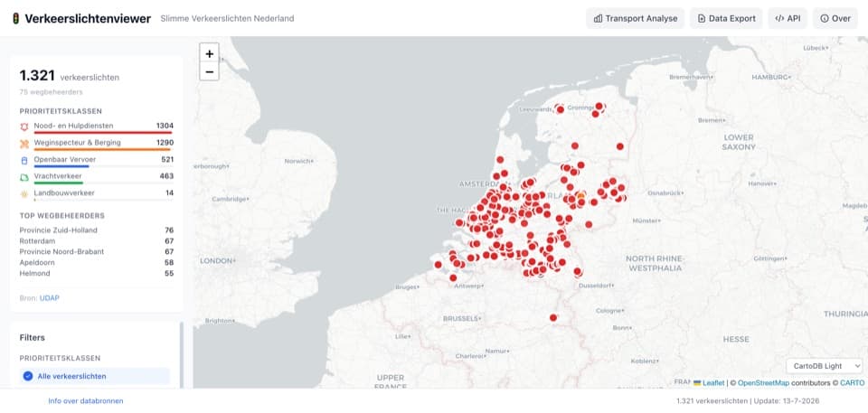Click Provincie Noord-Brabant in top wegbeheerders
Image resolution: width=868 pixels, height=413 pixels.
pyautogui.click(x=61, y=251)
